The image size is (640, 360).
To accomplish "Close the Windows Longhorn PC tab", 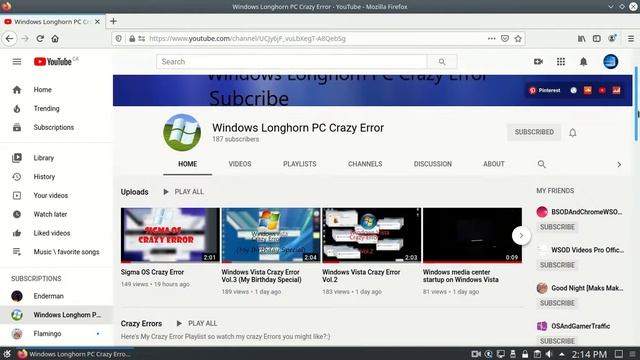I will point(97,22).
